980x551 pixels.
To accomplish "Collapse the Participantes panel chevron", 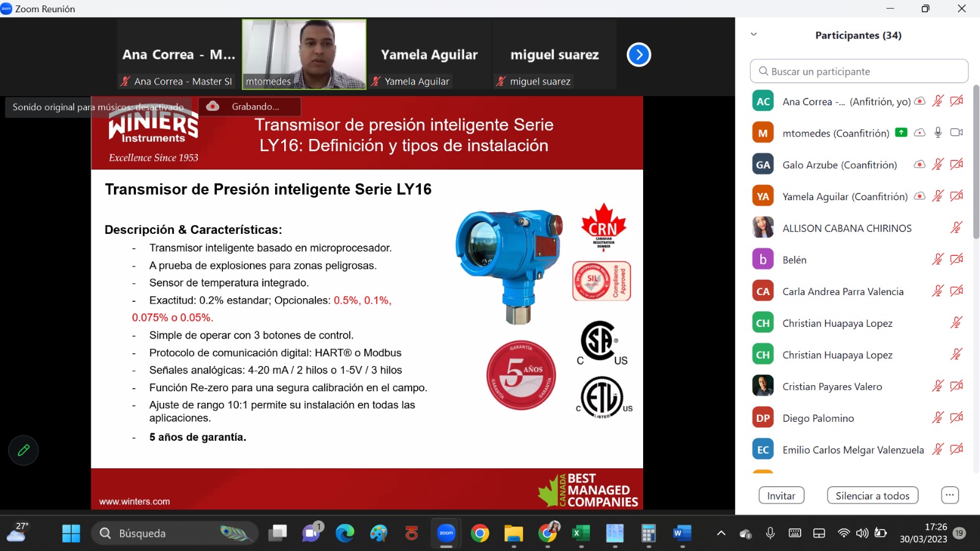I will pyautogui.click(x=754, y=35).
